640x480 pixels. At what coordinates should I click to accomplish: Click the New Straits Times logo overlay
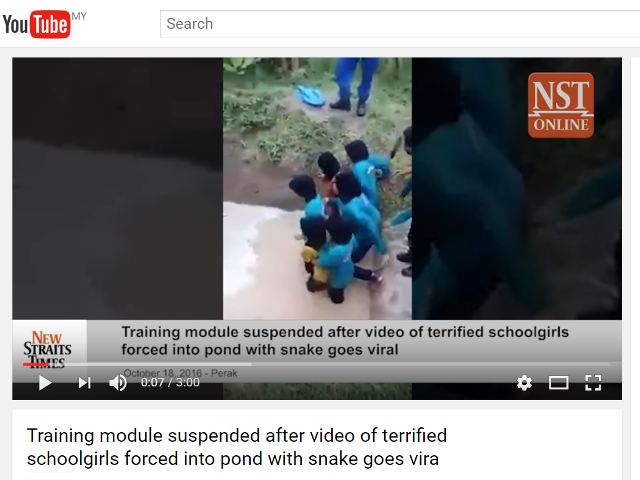(x=47, y=349)
